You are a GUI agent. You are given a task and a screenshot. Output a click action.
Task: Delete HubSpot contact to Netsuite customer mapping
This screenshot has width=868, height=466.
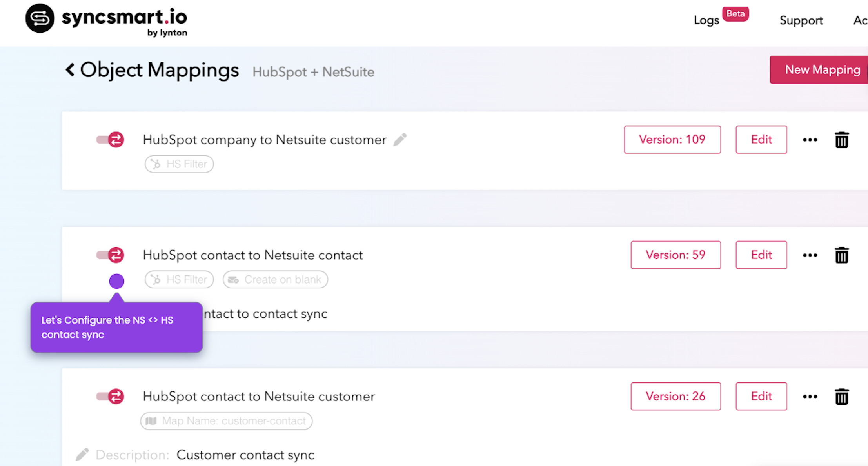[x=841, y=397]
